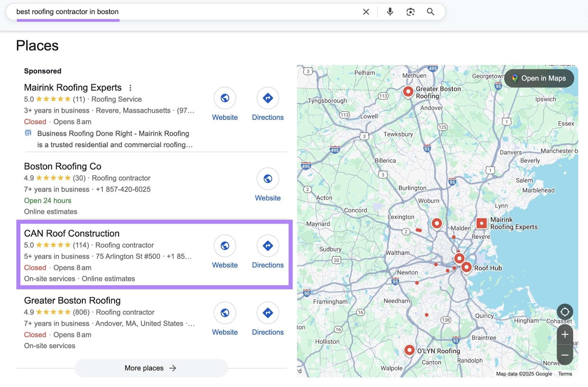The height and width of the screenshot is (387, 588).
Task: Select the O'LYN Roofing map pin
Action: click(x=409, y=350)
